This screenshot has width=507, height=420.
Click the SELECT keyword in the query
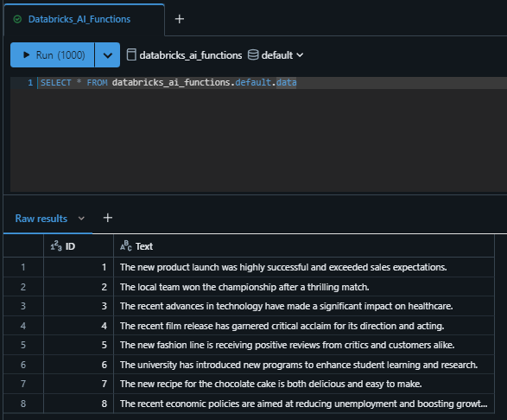[x=55, y=83]
